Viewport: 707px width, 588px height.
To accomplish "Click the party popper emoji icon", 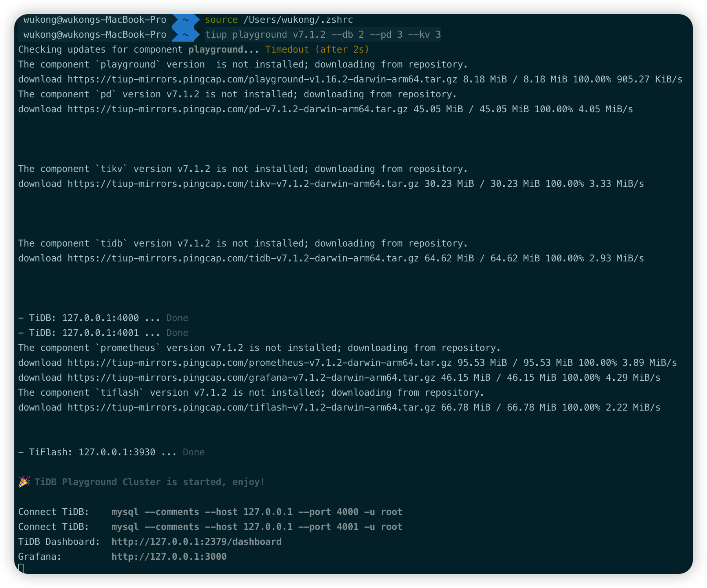I will tap(24, 482).
